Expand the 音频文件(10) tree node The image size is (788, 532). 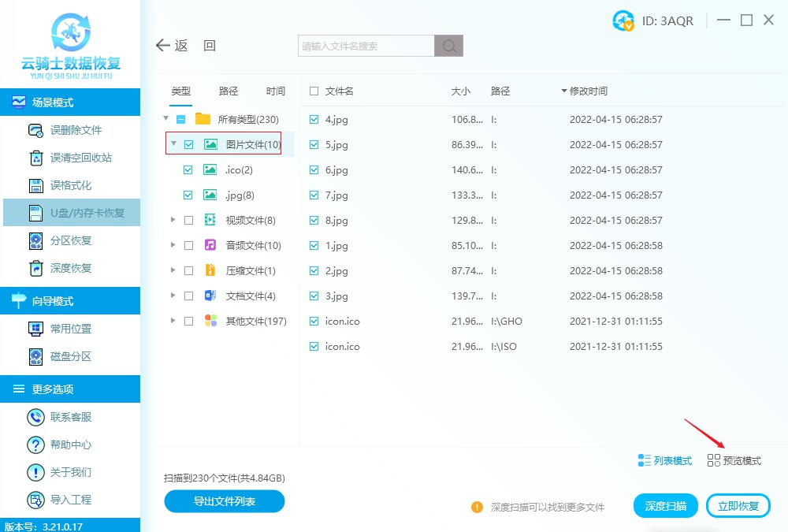173,246
